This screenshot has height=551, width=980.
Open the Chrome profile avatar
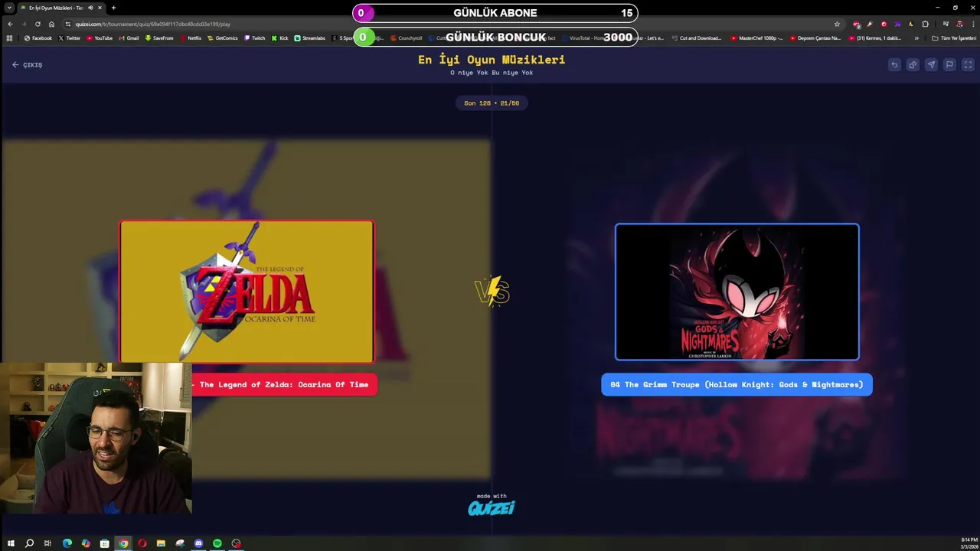959,24
